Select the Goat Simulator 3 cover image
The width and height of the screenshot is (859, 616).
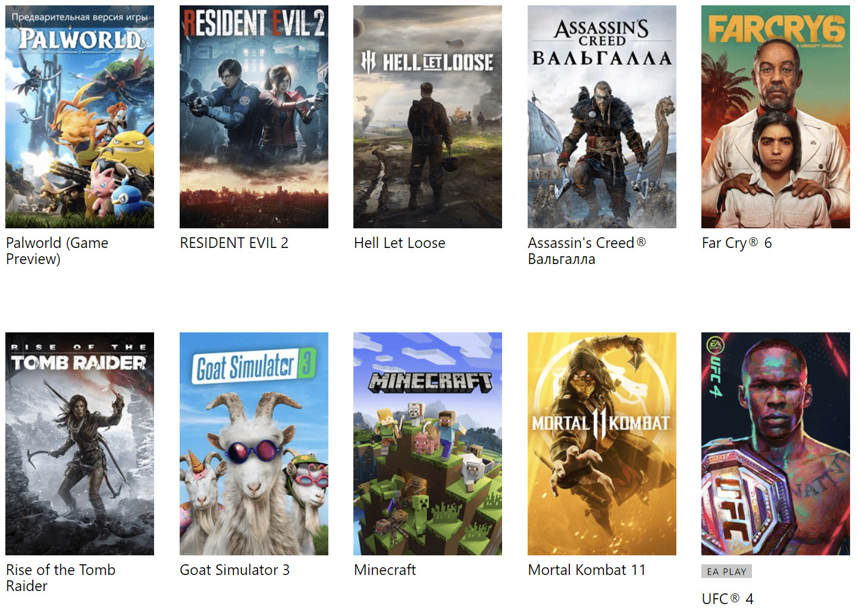tap(254, 444)
